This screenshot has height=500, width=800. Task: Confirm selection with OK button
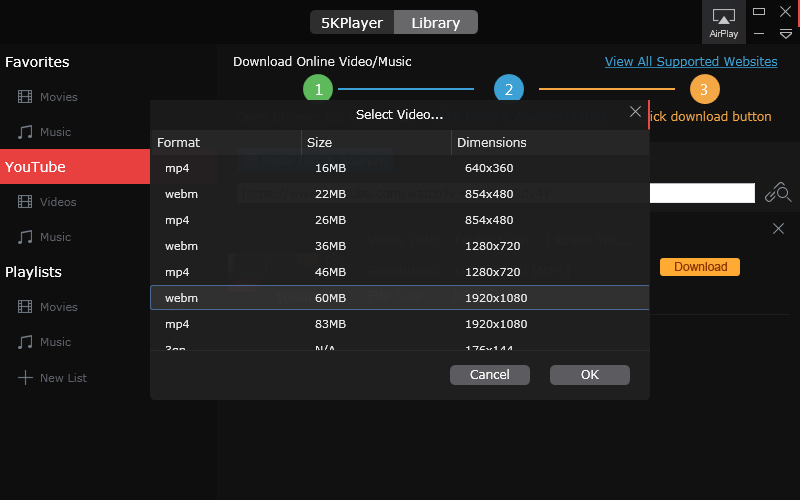(x=590, y=375)
